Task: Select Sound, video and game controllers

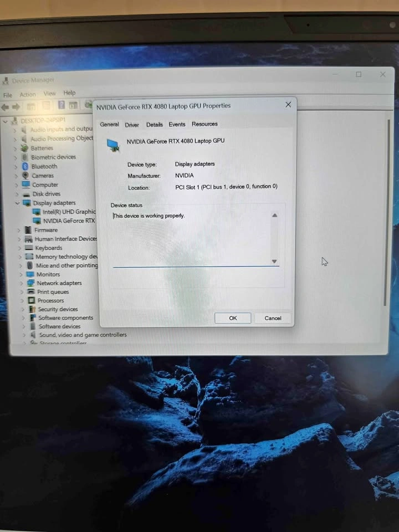Action: coord(83,335)
